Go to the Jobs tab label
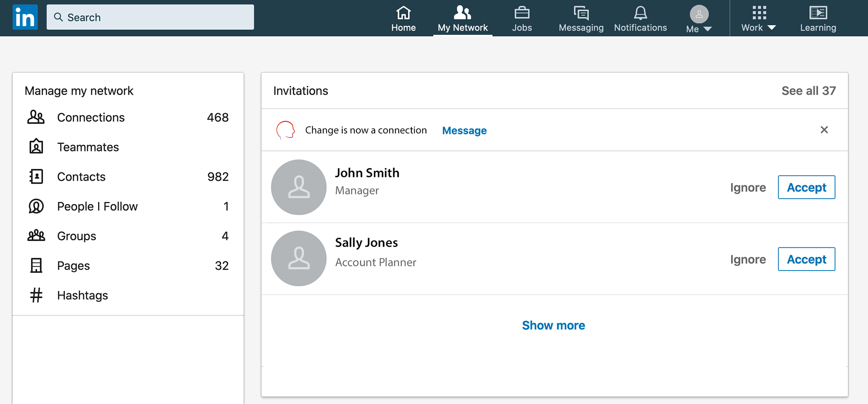The height and width of the screenshot is (404, 868). (522, 28)
